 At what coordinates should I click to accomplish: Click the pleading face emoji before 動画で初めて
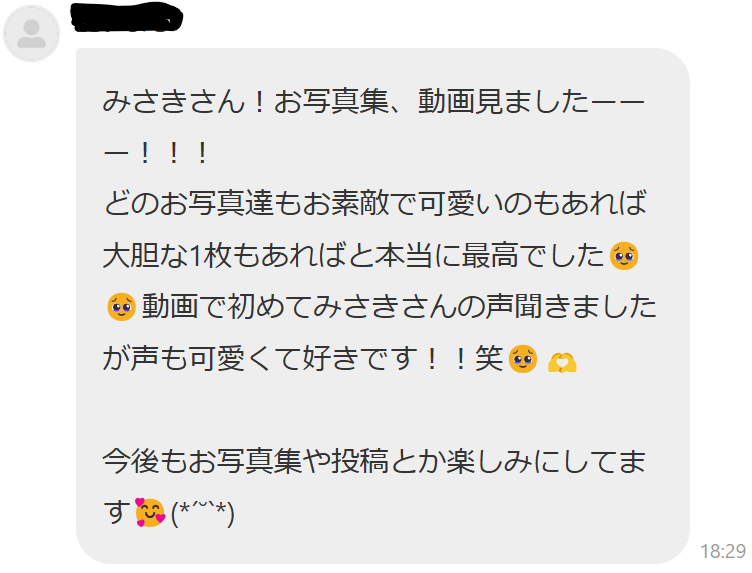point(121,307)
